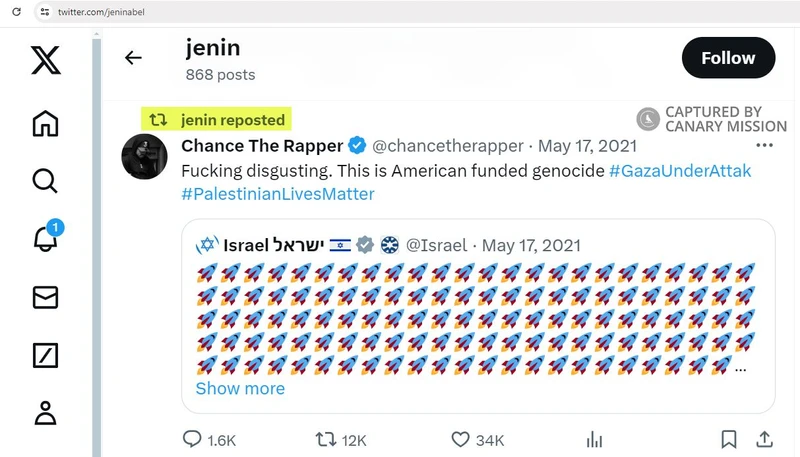Click the X logo icon
The height and width of the screenshot is (457, 800).
(x=45, y=61)
